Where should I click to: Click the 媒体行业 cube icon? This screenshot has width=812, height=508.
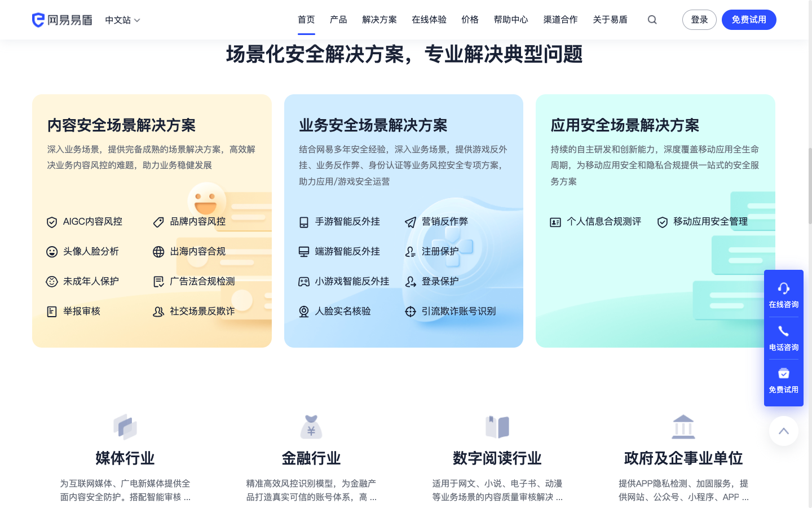125,427
